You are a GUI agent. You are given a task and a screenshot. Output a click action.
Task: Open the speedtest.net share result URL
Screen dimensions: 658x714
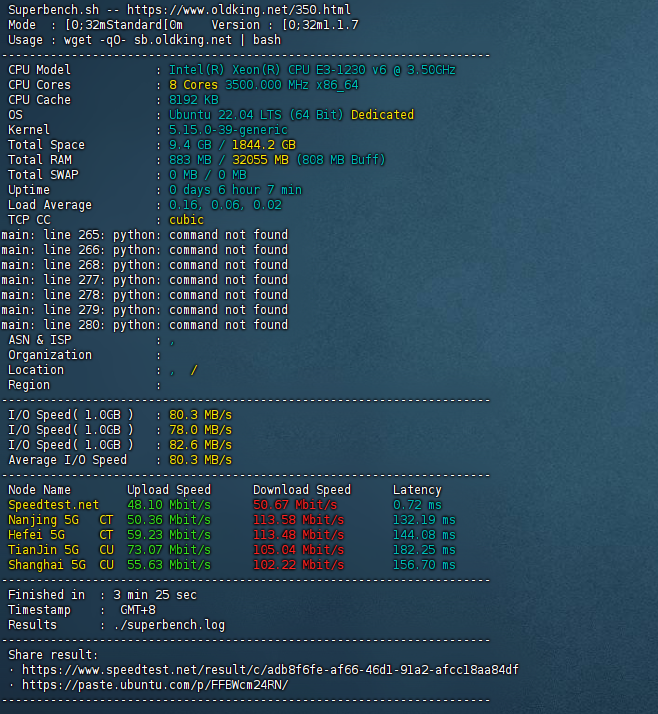pos(270,670)
